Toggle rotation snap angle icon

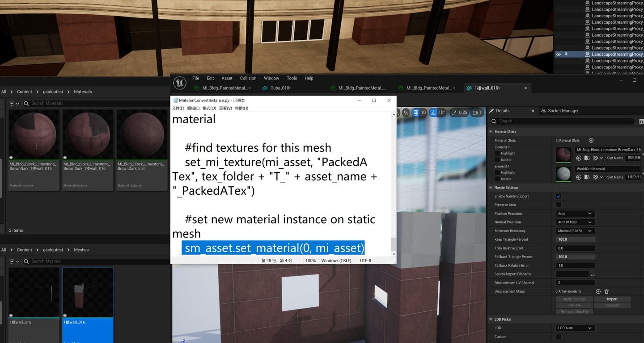pyautogui.click(x=434, y=113)
